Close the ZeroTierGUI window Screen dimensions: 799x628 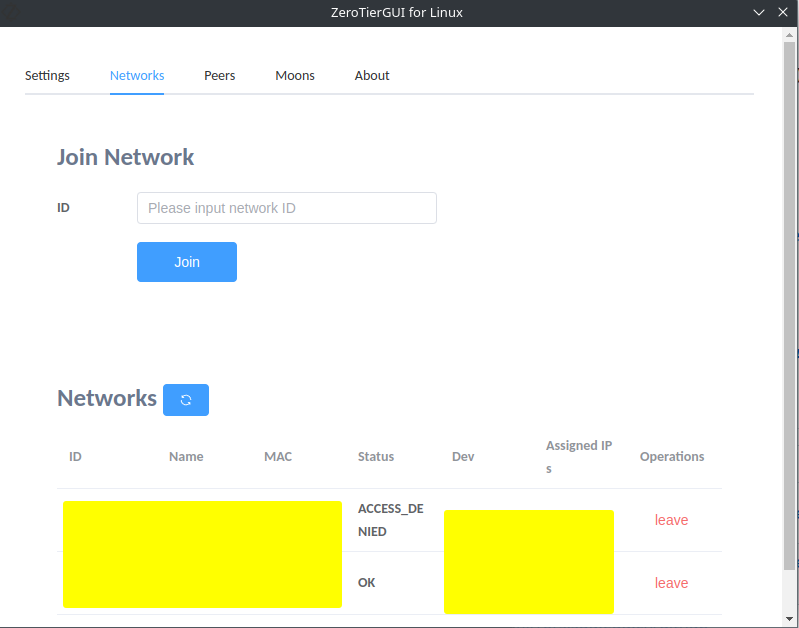[x=783, y=12]
